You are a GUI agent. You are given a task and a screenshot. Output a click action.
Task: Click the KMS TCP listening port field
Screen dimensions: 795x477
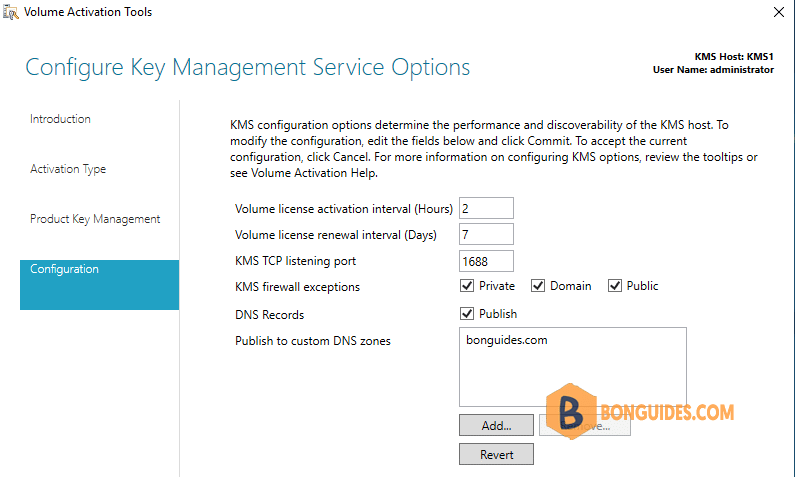[x=486, y=261]
